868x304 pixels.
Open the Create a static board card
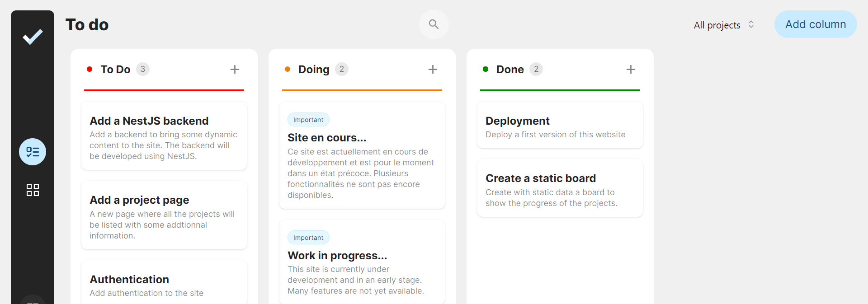click(560, 188)
